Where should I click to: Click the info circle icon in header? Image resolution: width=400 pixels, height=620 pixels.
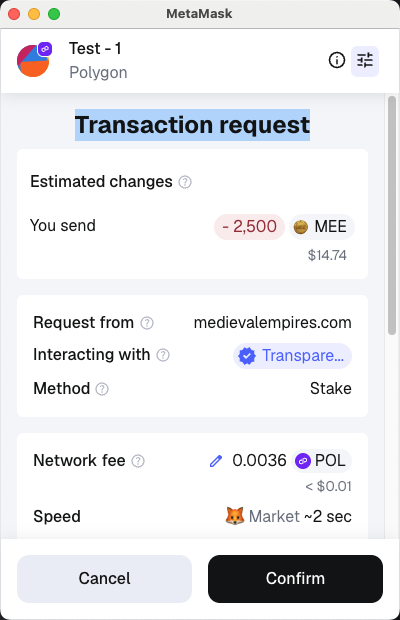click(337, 60)
